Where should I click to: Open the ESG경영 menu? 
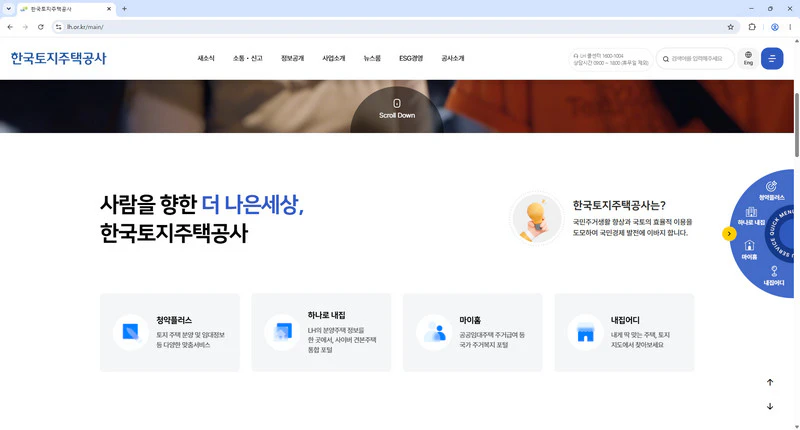click(411, 59)
